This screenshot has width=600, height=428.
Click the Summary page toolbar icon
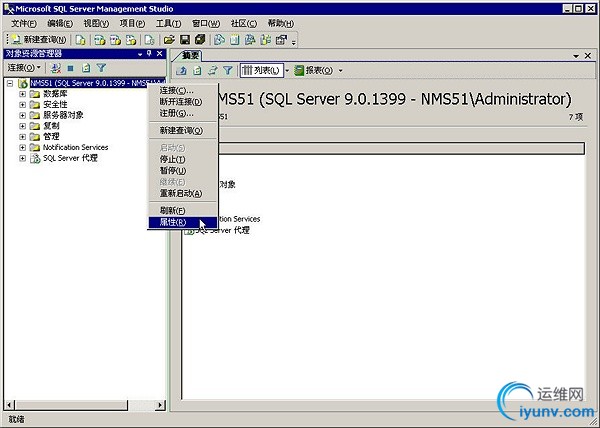pos(235,39)
